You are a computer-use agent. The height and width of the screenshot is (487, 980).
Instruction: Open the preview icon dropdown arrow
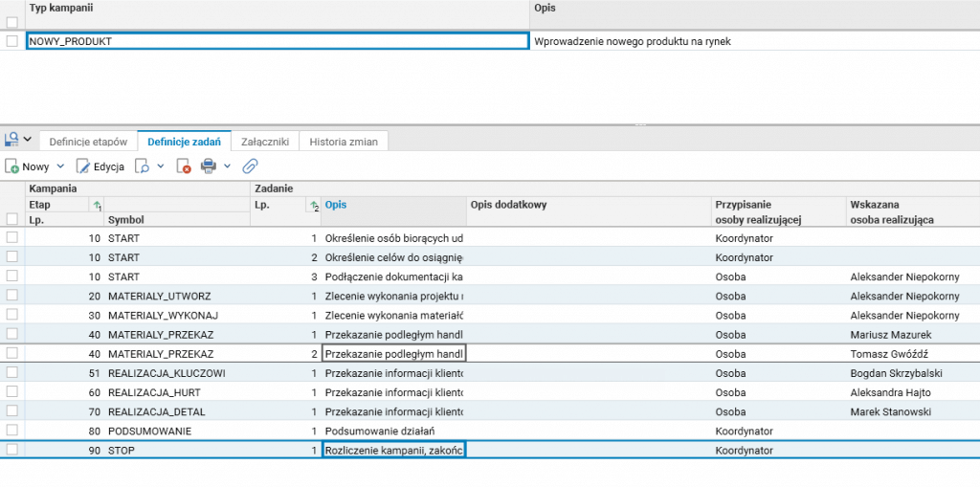click(x=160, y=166)
